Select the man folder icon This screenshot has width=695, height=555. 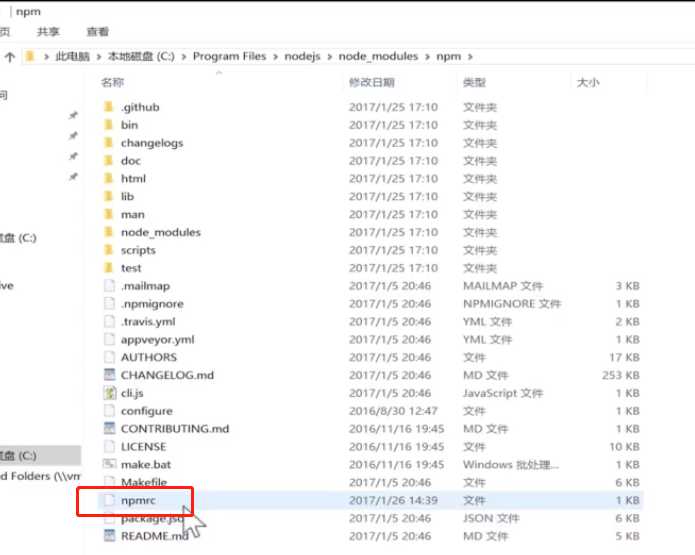point(109,214)
